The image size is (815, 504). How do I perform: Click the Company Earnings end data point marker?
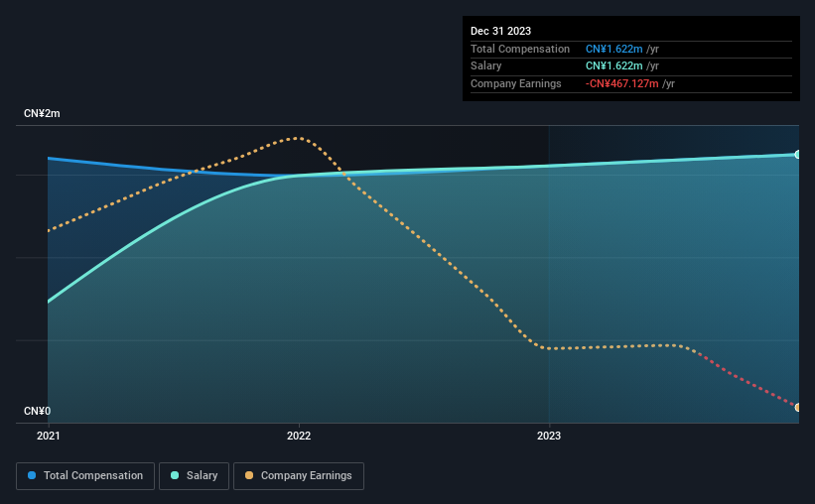(798, 408)
